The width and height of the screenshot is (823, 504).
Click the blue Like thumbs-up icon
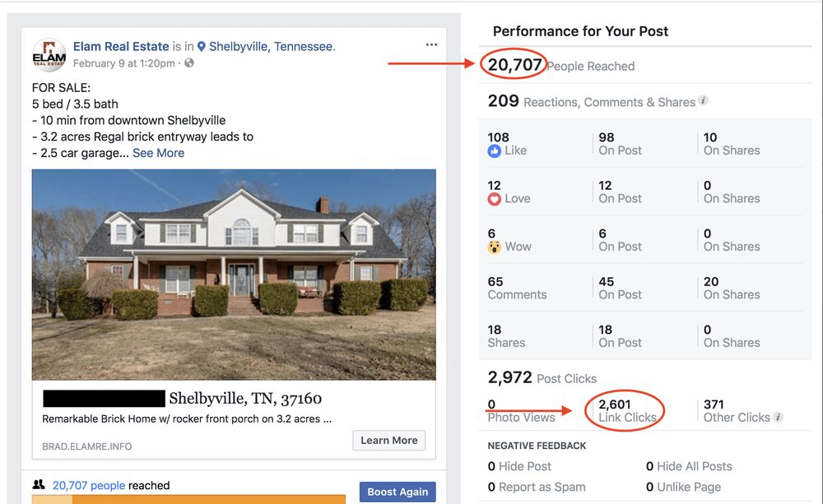[x=495, y=151]
